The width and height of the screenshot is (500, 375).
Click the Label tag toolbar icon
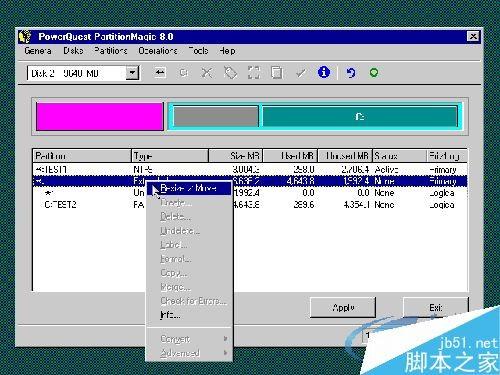[x=230, y=72]
